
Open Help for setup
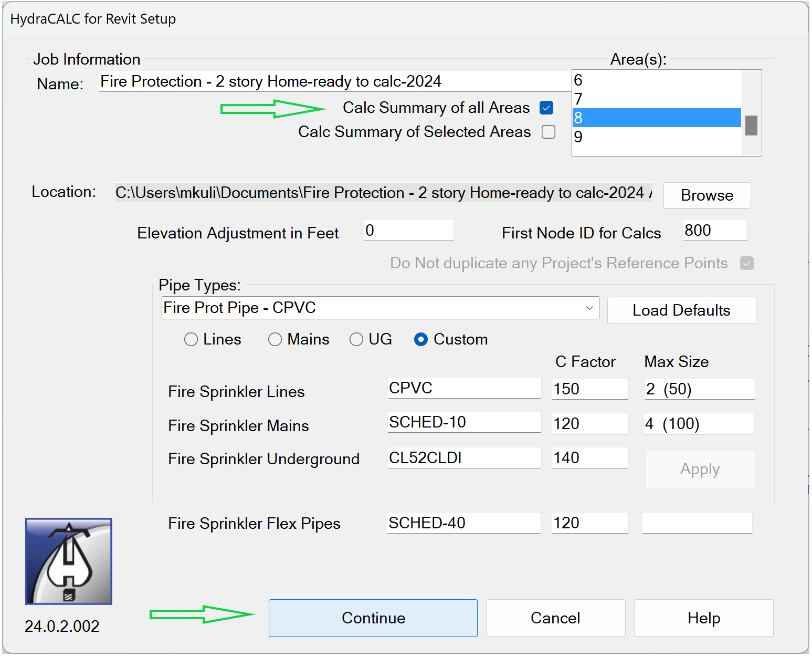coord(703,618)
